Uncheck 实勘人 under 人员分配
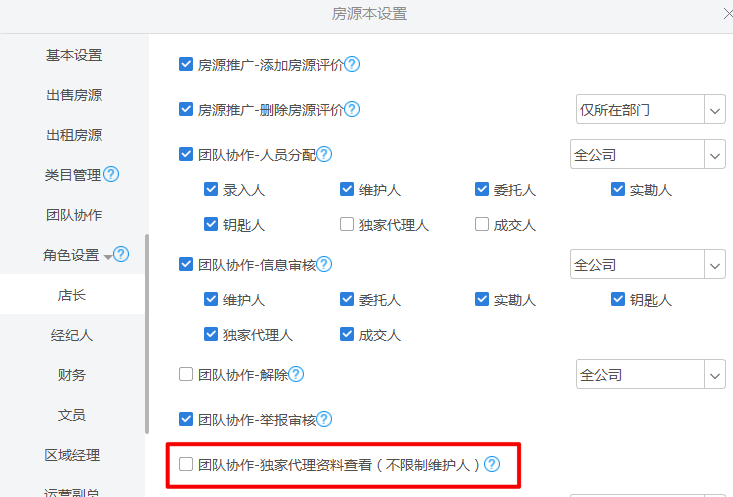 coord(618,189)
